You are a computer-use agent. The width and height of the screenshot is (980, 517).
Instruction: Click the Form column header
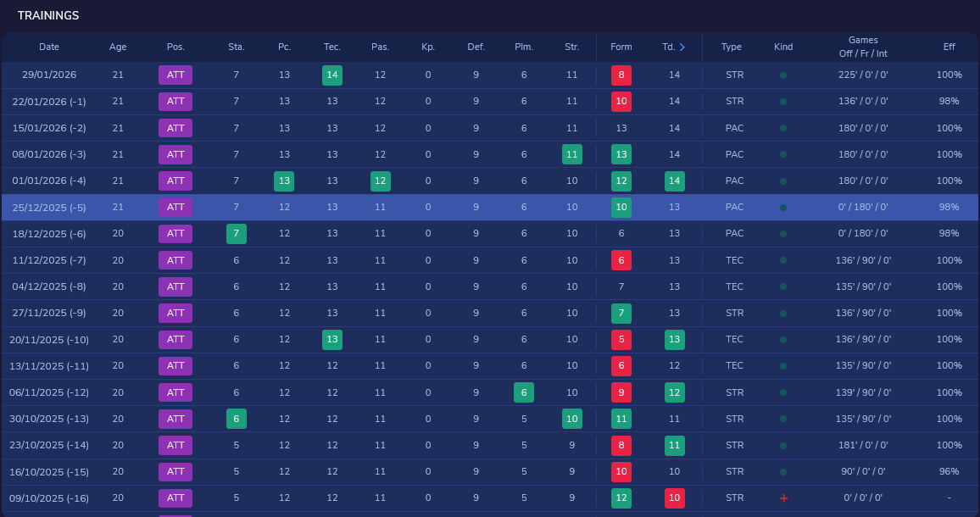pos(621,47)
